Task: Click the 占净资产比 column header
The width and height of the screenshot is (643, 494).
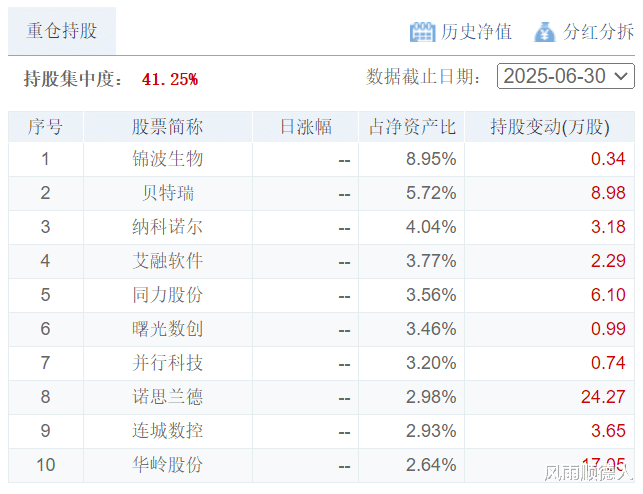Action: [x=412, y=127]
